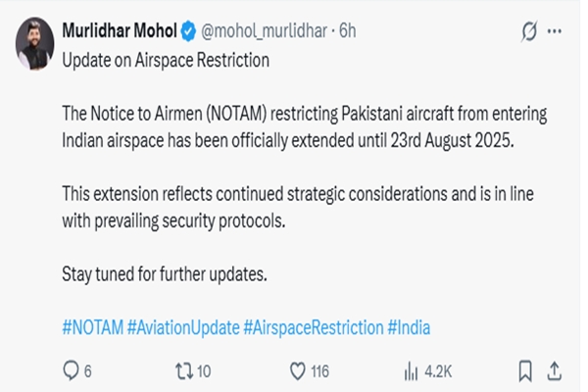Click the "Update on Airspace Restriction" heading line

tap(165, 60)
